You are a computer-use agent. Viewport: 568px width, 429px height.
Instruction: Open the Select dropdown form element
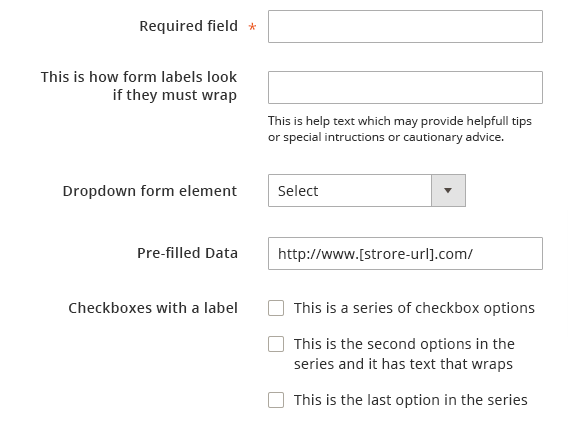[x=367, y=191]
